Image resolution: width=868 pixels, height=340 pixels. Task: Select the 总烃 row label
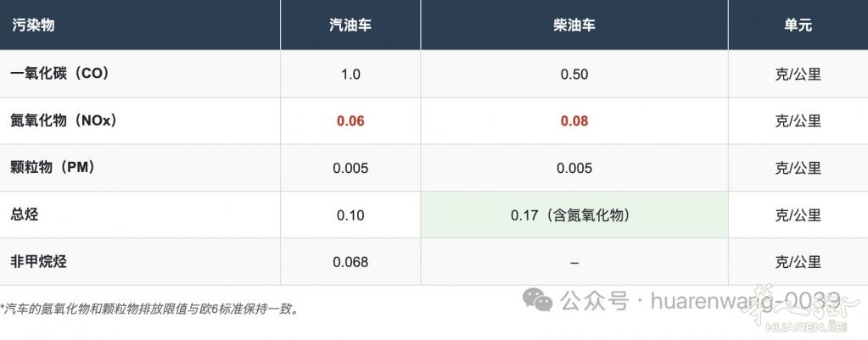pyautogui.click(x=25, y=215)
